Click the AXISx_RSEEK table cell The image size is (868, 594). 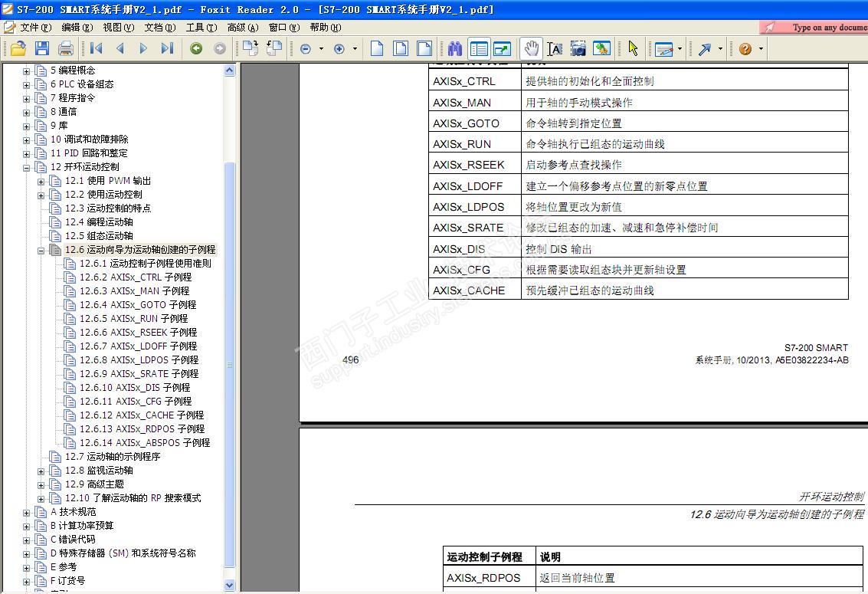(x=474, y=164)
